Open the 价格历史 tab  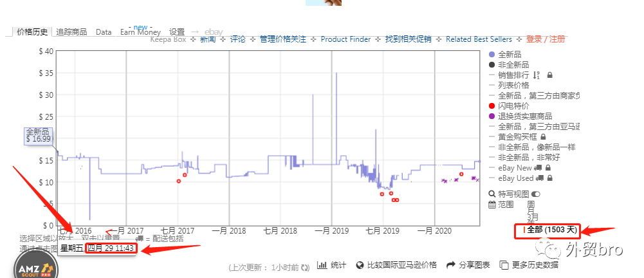pos(32,32)
